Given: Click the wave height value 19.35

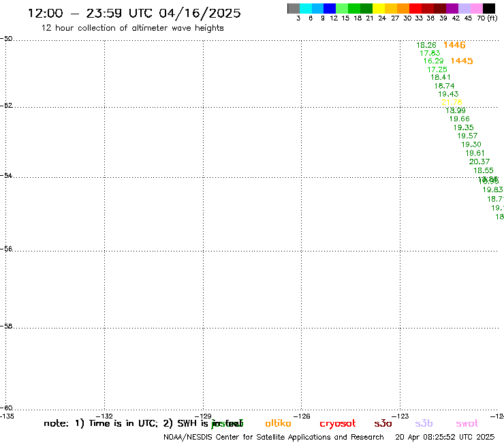Looking at the screenshot, I should coord(464,127).
